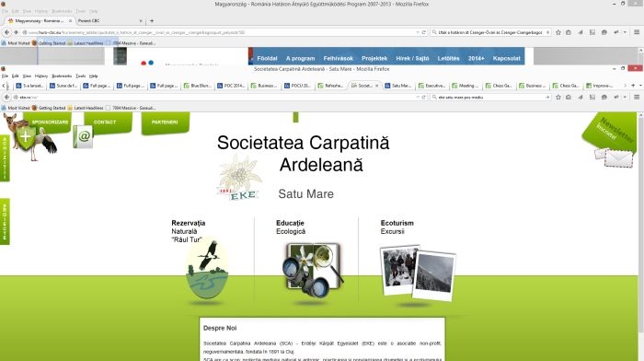
Task: Click the bookmark star in the background Firefox window
Action: 558,32
